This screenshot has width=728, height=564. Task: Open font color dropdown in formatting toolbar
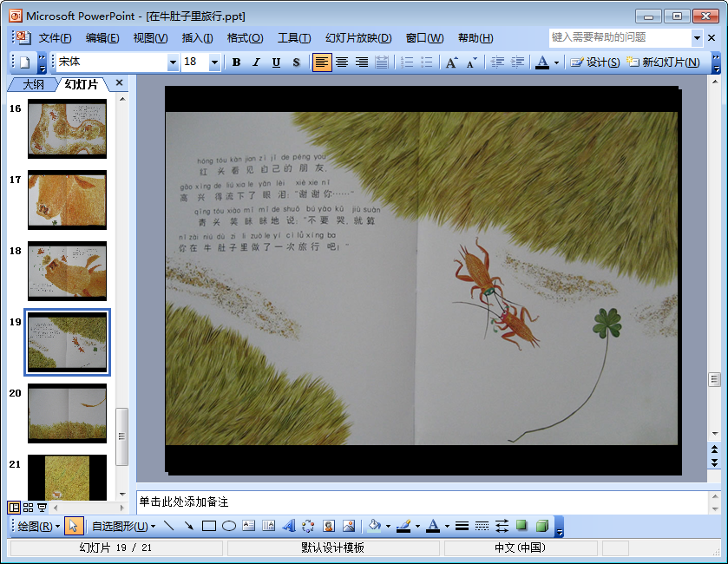[x=556, y=62]
